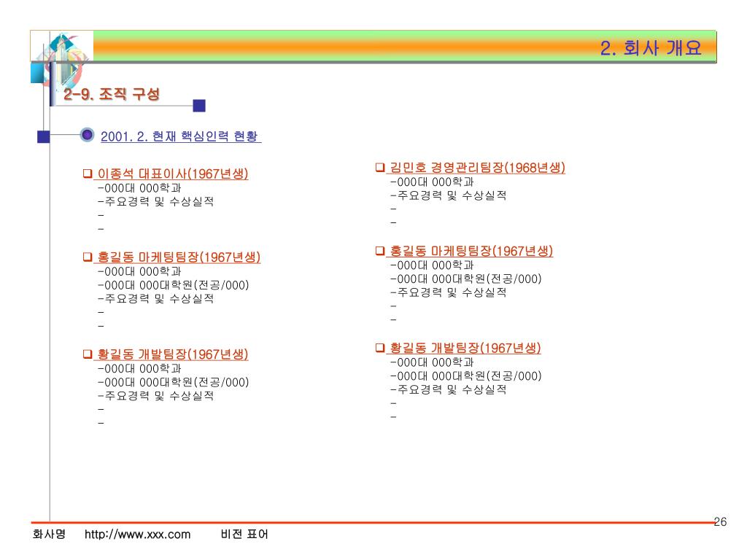747x560 pixels.
Task: Click the footer 화사명 label
Action: pyautogui.click(x=49, y=534)
